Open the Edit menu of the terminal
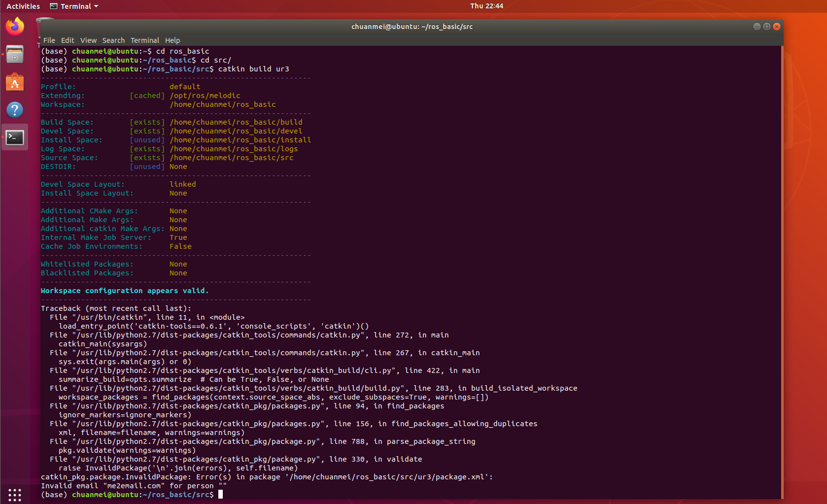This screenshot has height=504, width=827. [x=68, y=40]
